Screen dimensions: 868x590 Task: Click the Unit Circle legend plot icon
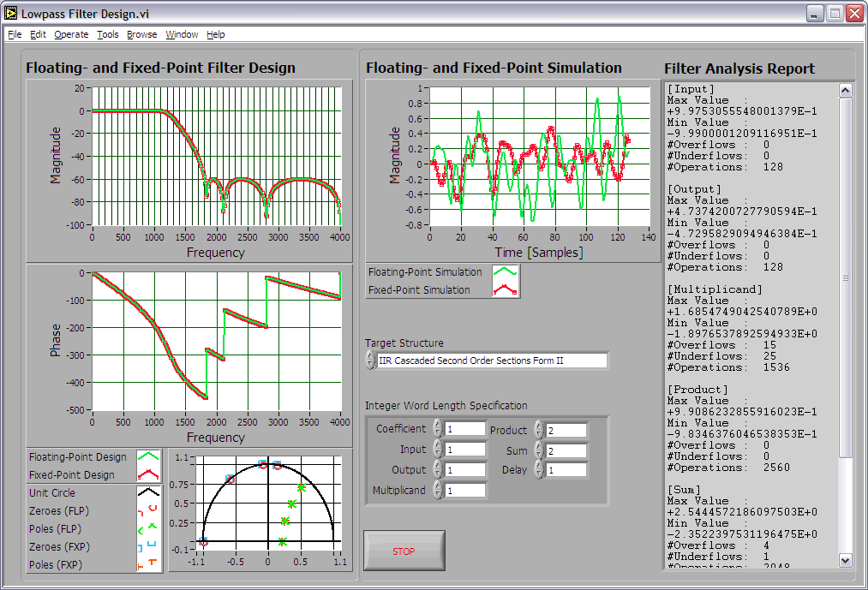(x=149, y=493)
